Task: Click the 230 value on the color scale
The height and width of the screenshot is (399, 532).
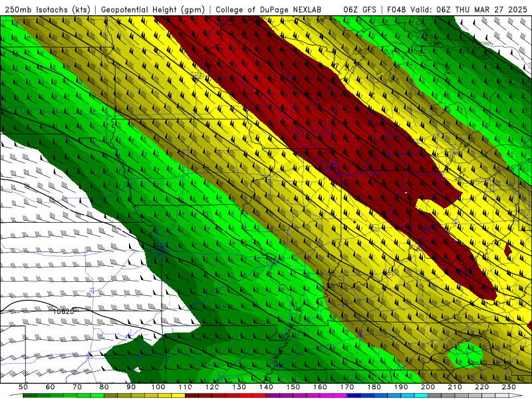Action: [509, 387]
